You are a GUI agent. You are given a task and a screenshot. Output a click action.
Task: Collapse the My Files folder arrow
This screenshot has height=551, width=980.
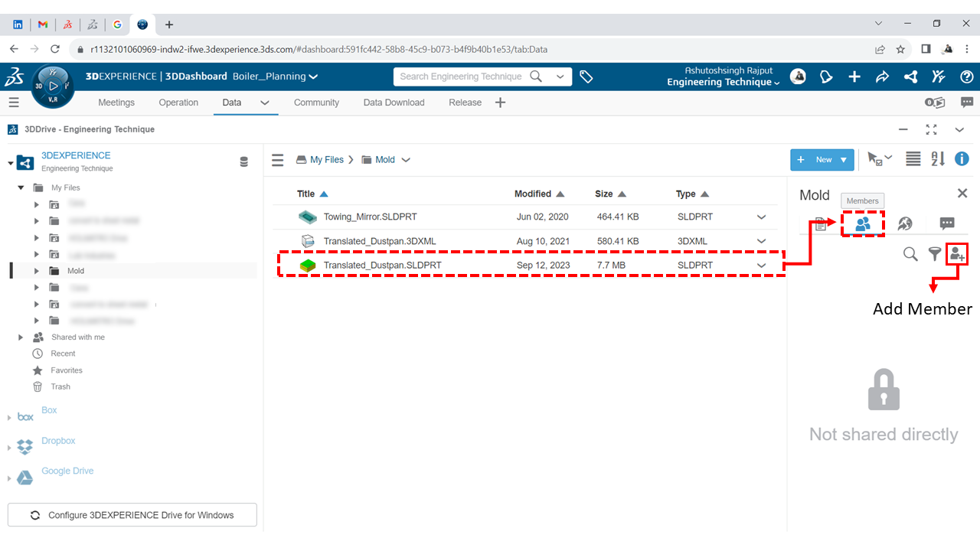coord(21,187)
